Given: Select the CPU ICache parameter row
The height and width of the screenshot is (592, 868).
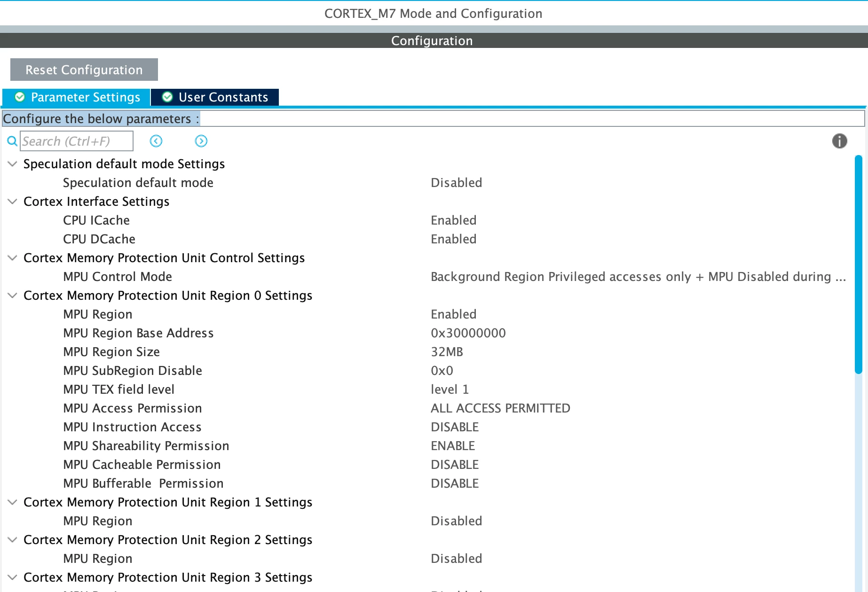Looking at the screenshot, I should [x=428, y=220].
